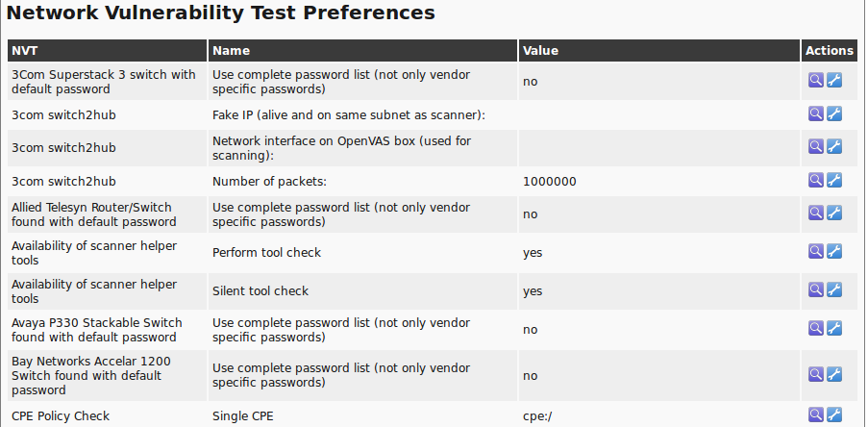Edit the Bay Networks Accelar 1200 preference
The height and width of the screenshot is (427, 868).
(x=834, y=375)
